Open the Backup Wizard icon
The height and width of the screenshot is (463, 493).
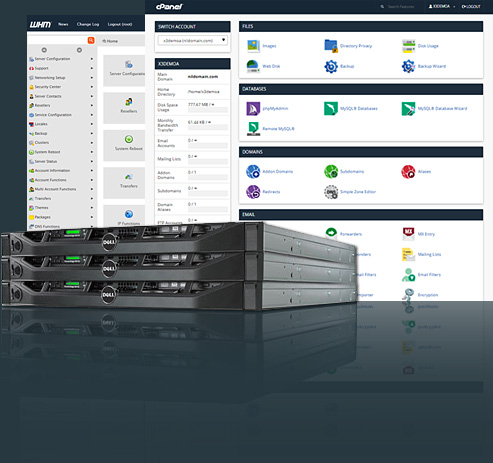click(408, 66)
